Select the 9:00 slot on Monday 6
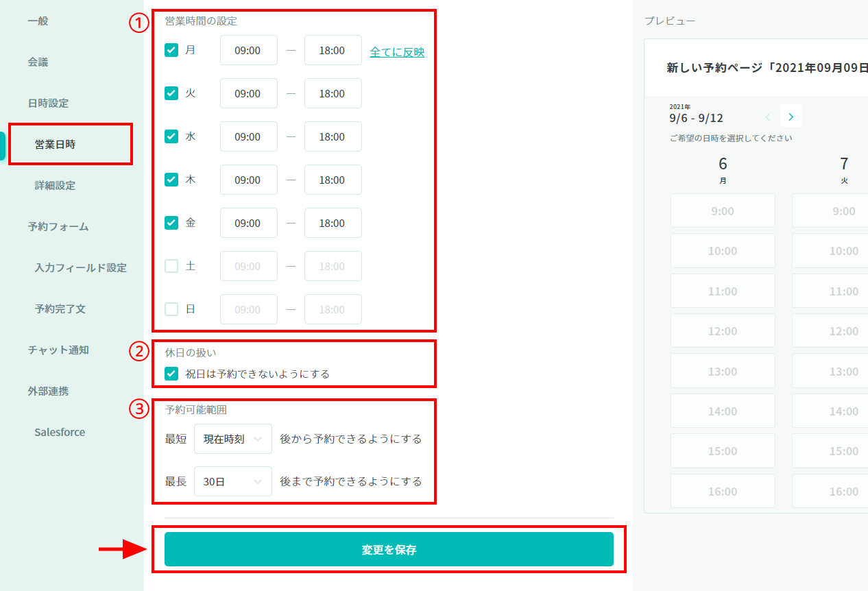 click(723, 210)
